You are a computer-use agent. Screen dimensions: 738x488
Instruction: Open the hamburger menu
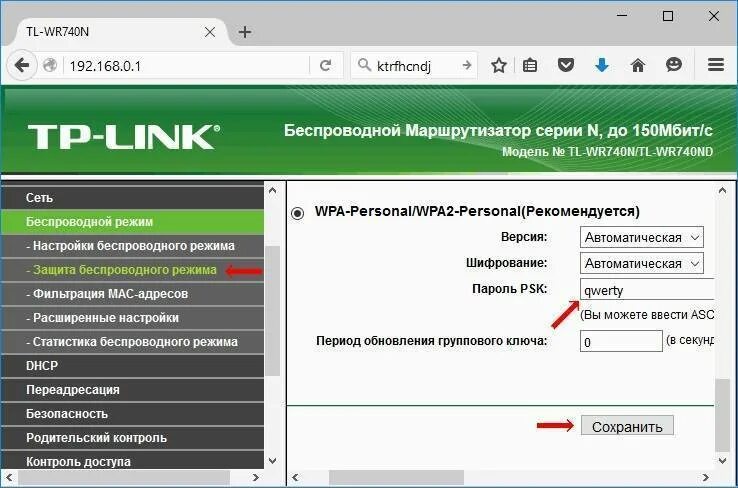point(716,65)
